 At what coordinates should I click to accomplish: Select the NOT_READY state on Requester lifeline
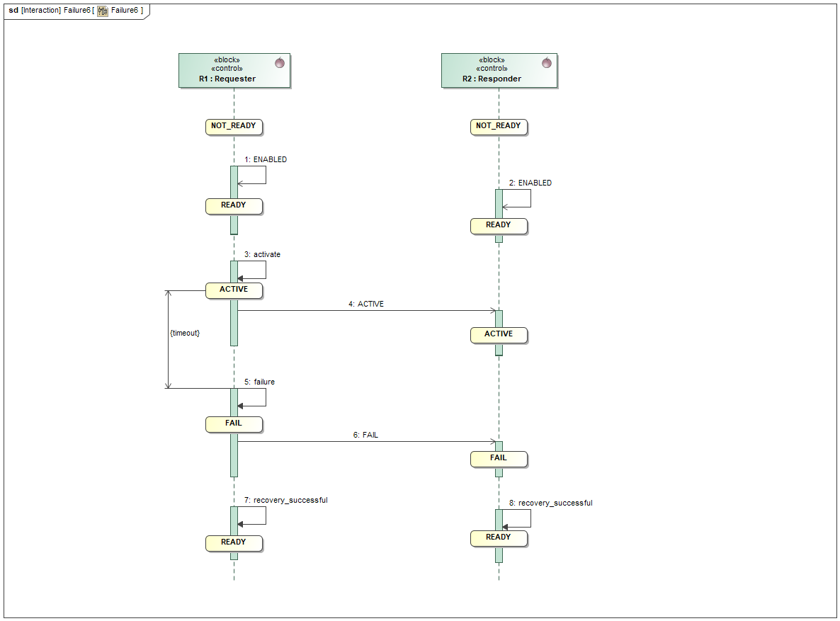point(234,127)
